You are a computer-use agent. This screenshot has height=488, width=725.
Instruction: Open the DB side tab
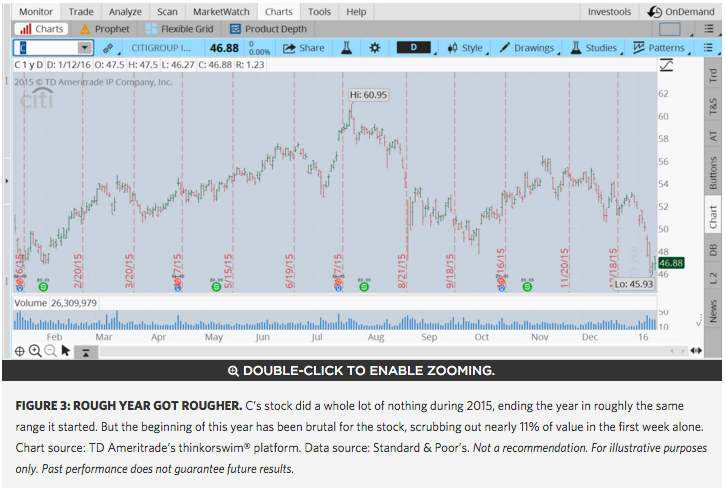713,250
